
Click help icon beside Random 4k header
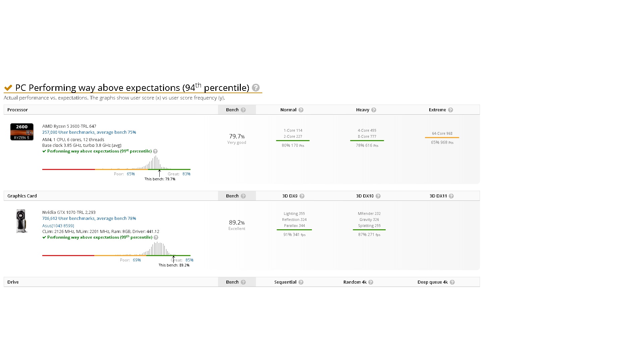pyautogui.click(x=371, y=282)
